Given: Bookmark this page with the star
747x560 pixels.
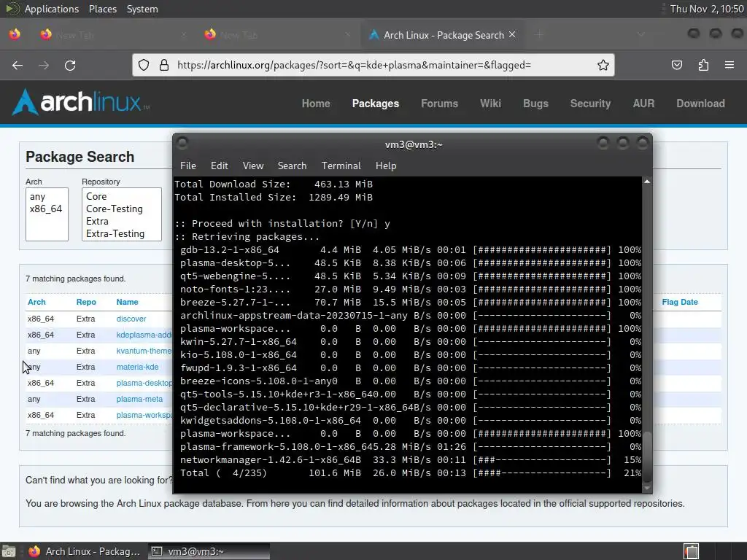Looking at the screenshot, I should (603, 65).
